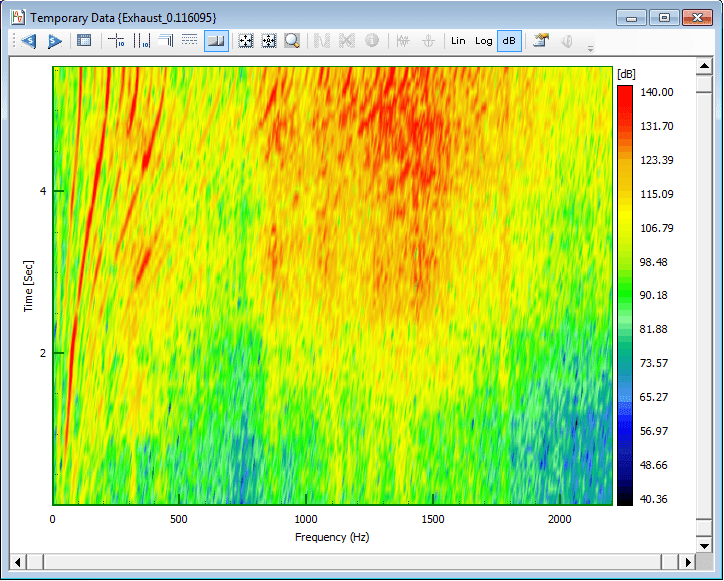Switch amplitude scale to Lin
Viewport: 724px width, 581px height.
(x=458, y=41)
